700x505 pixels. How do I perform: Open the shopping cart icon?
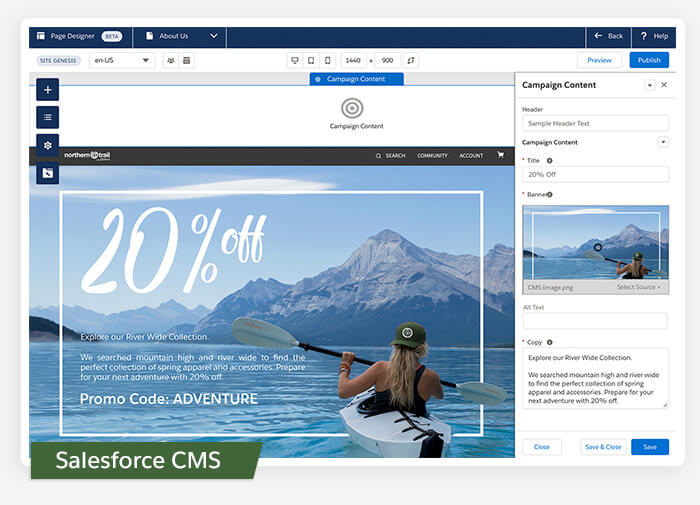point(500,155)
